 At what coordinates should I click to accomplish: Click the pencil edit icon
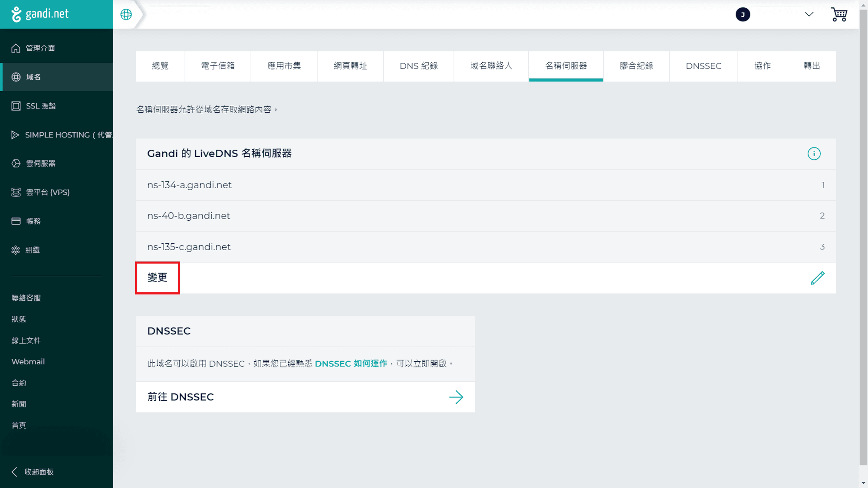(818, 278)
